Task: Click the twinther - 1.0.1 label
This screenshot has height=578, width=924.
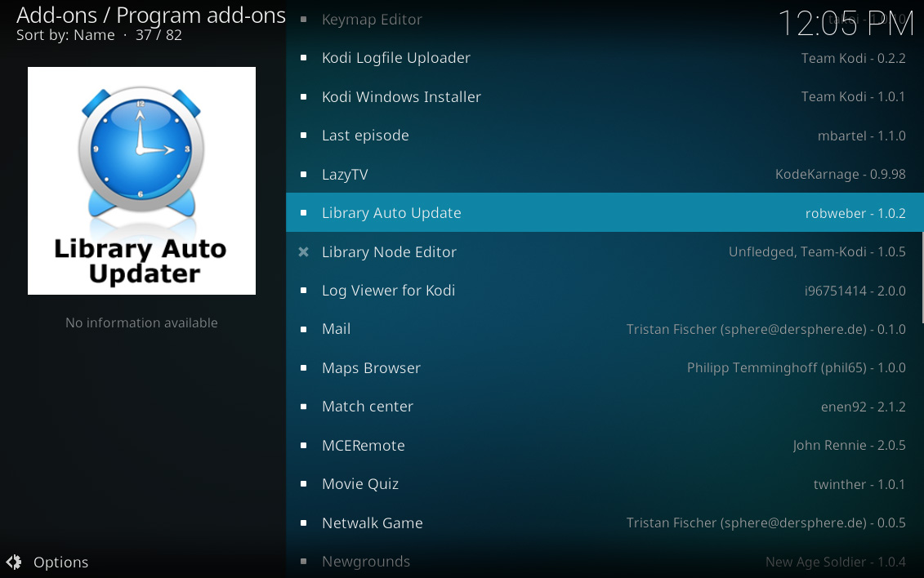Action: coord(859,484)
